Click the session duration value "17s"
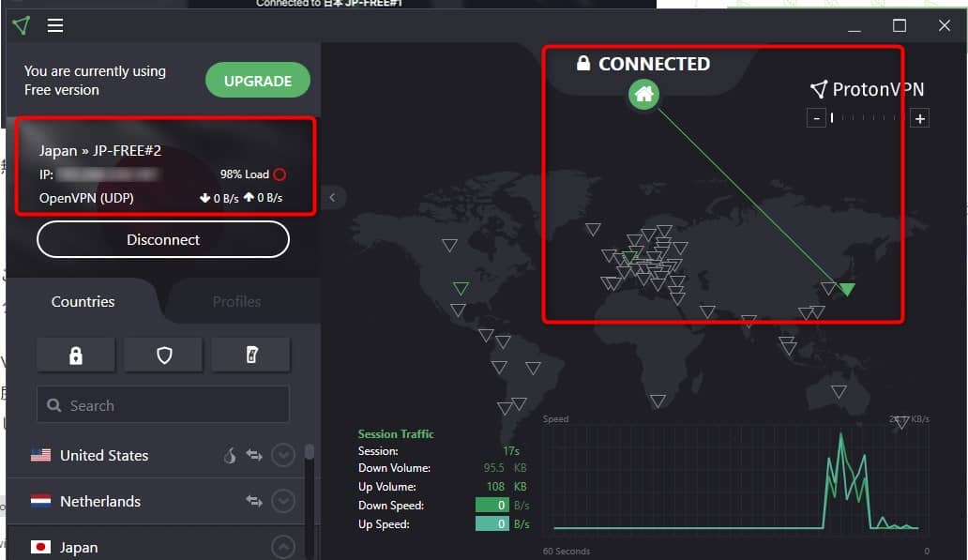This screenshot has width=968, height=560. point(511,450)
